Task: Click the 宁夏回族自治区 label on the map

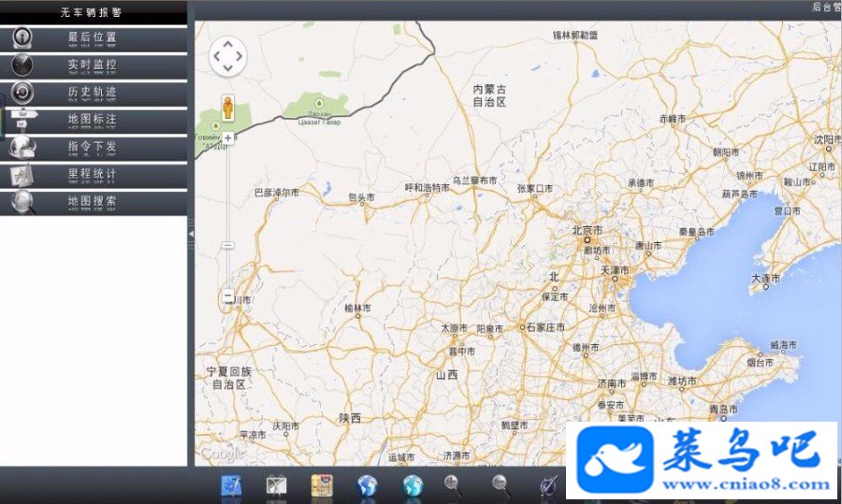Action: pos(229,378)
